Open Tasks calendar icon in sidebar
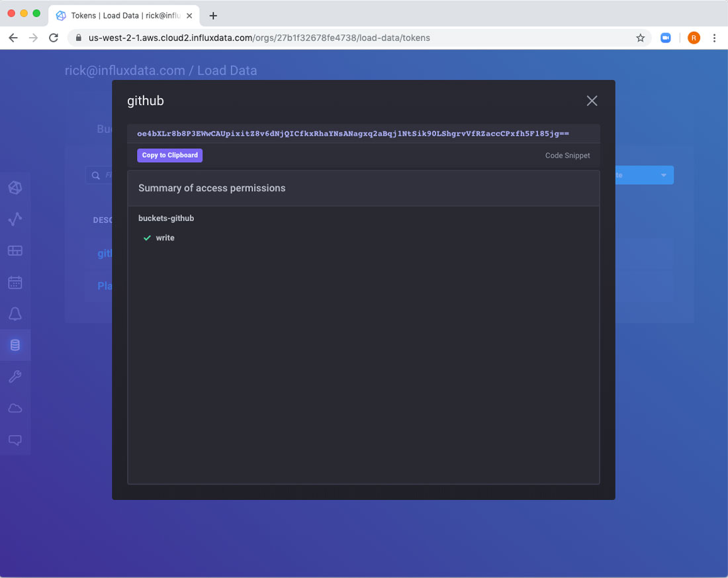Screen dimensions: 728x578 (x=15, y=282)
